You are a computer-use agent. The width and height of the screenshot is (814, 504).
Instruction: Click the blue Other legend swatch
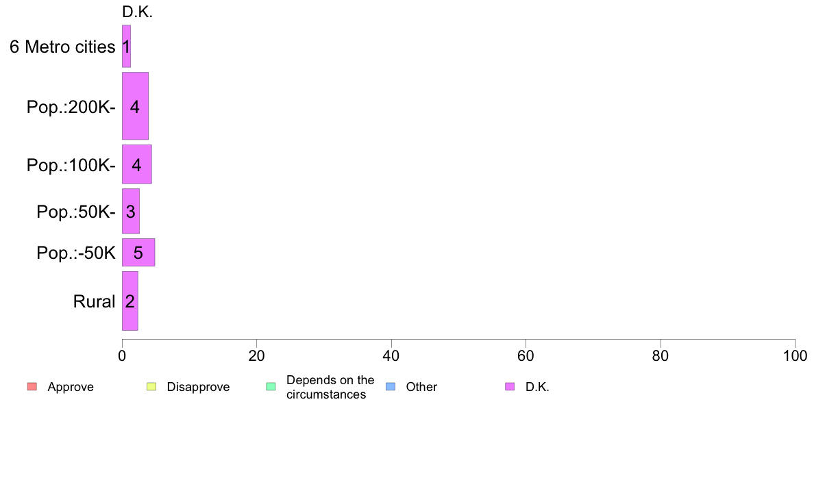point(391,387)
